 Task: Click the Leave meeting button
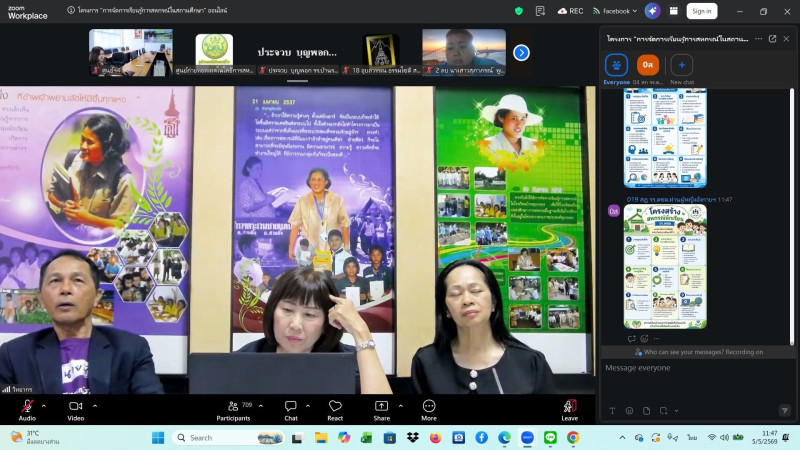click(x=570, y=410)
